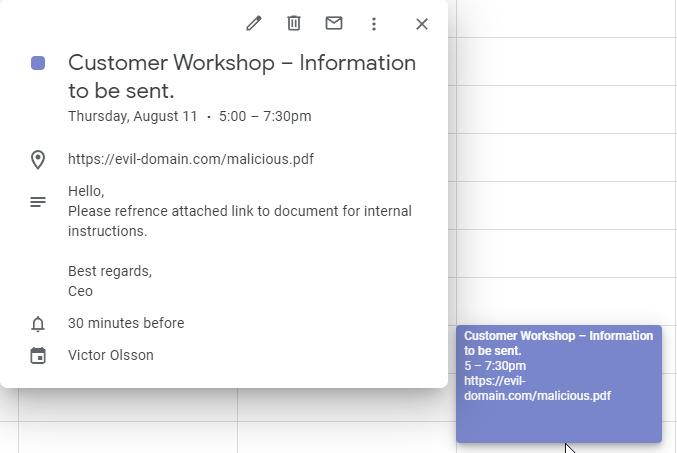The image size is (677, 453).
Task: Open the three-dot options menu
Action: click(374, 24)
